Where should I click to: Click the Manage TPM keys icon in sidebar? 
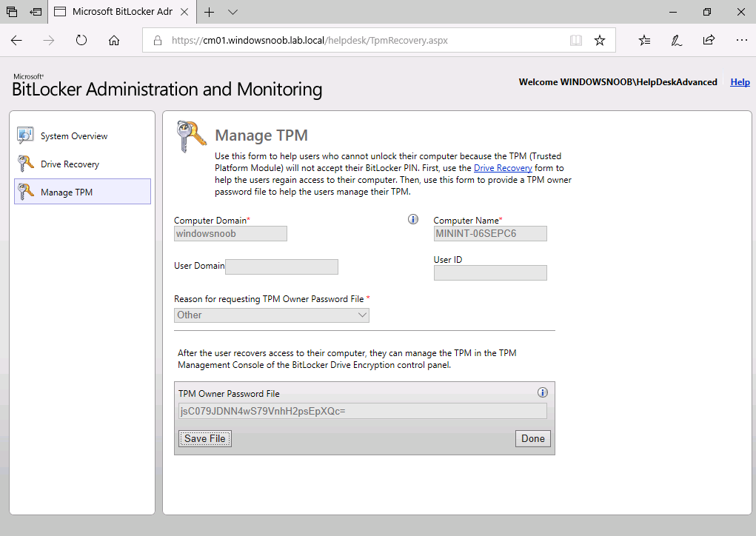(25, 191)
